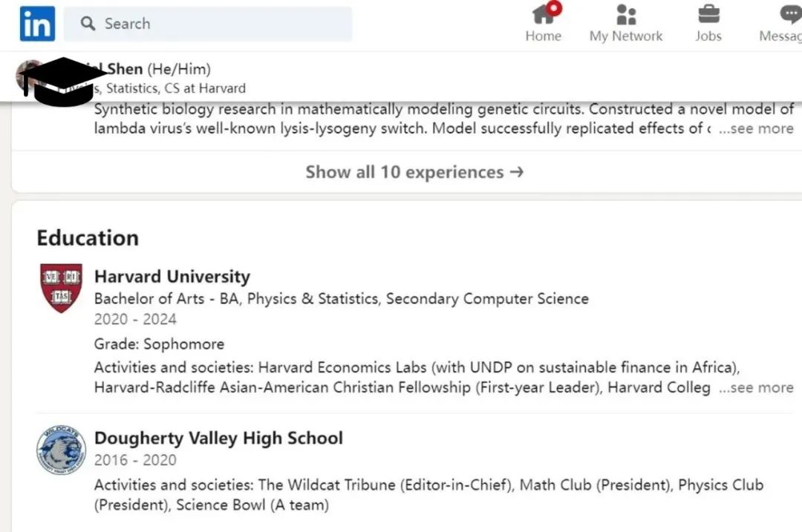
Task: Click the Harvard University crest logo
Action: coord(61,287)
